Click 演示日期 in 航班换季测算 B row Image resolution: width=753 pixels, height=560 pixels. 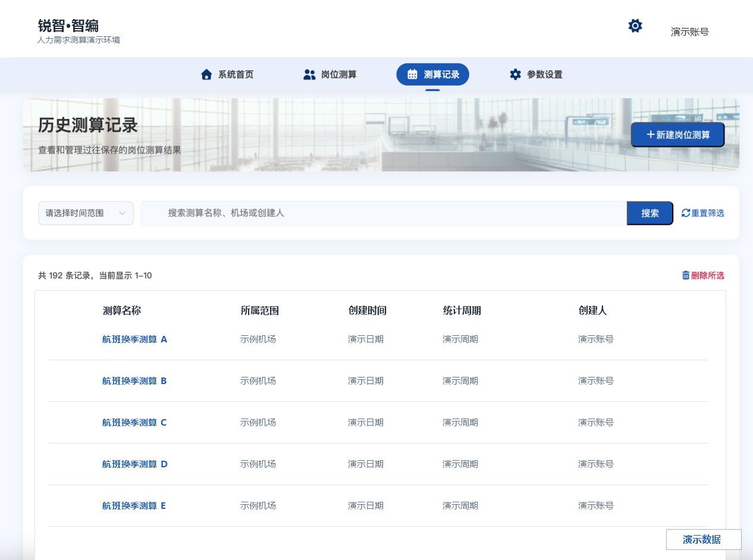(x=366, y=380)
